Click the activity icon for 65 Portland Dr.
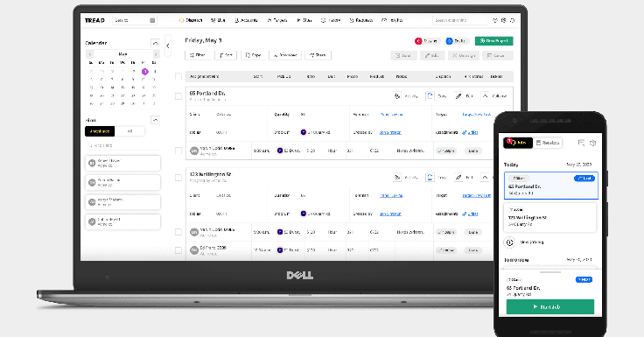This screenshot has height=337, width=644. click(x=397, y=96)
